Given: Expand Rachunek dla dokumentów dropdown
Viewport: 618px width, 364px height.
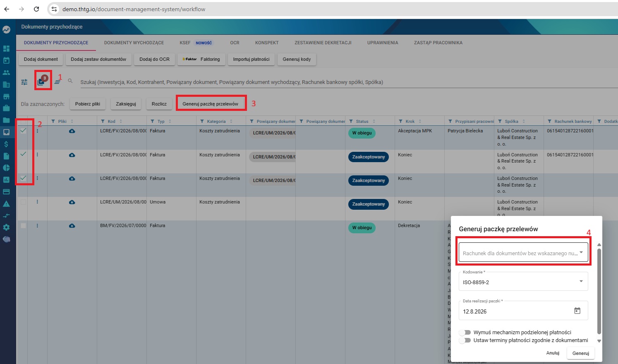Looking at the screenshot, I should click(x=523, y=252).
